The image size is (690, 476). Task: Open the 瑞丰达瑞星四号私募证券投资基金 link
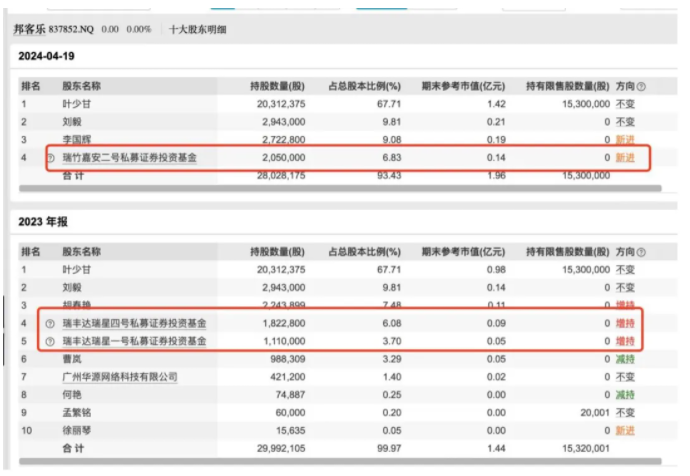coord(134,323)
